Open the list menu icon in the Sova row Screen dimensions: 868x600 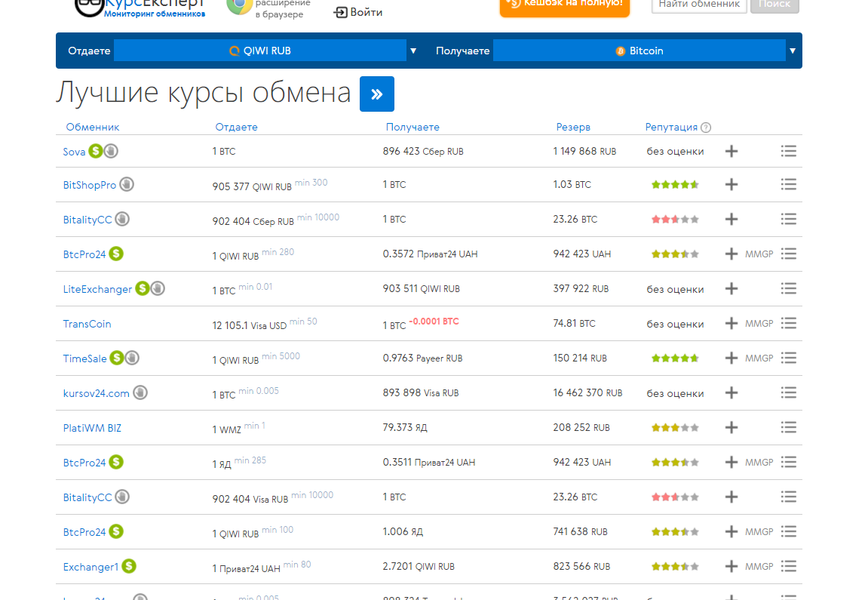click(x=789, y=151)
